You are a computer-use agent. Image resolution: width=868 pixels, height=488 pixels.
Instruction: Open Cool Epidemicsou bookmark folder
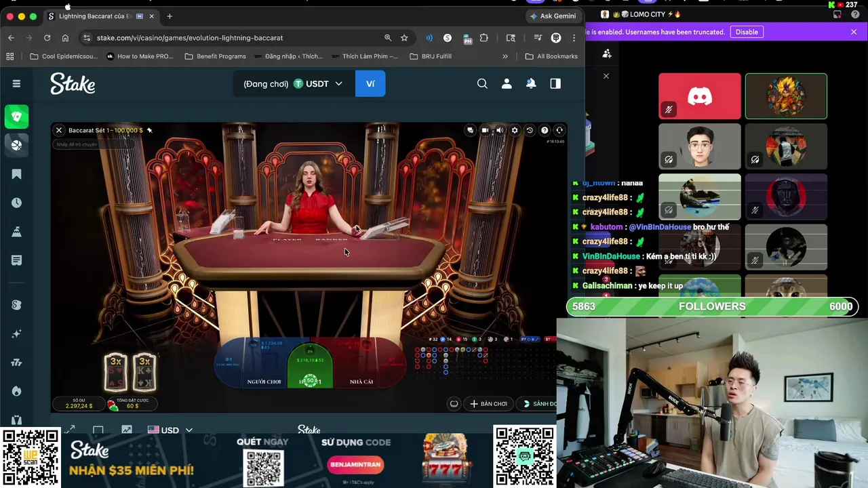64,56
